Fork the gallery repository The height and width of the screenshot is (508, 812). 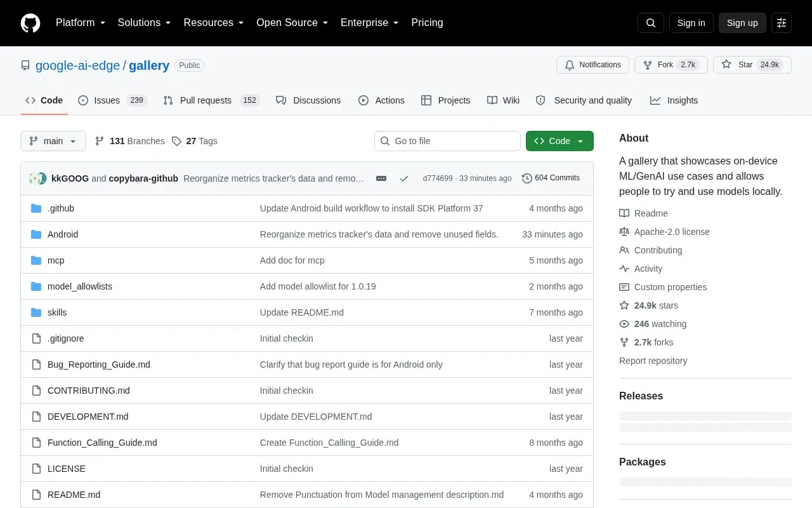[x=671, y=65]
